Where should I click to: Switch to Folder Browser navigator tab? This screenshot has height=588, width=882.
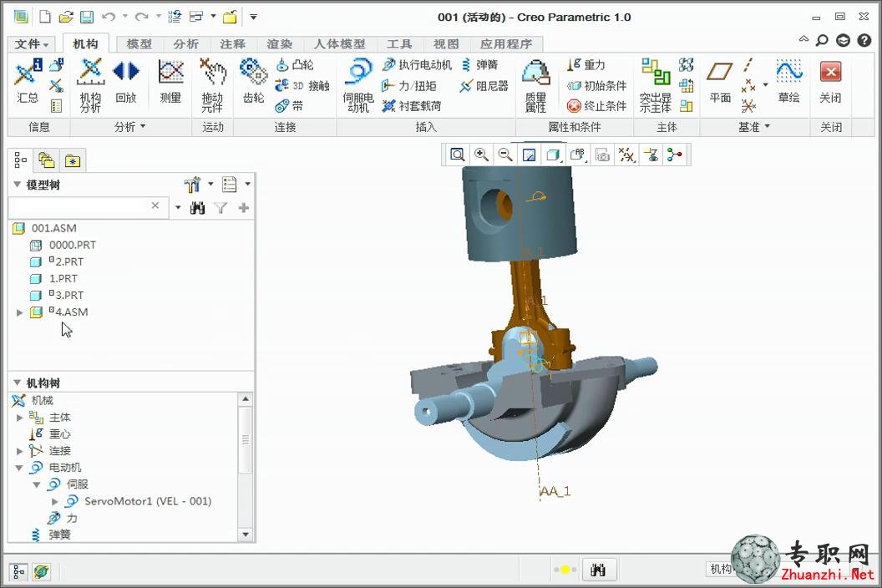(46, 161)
